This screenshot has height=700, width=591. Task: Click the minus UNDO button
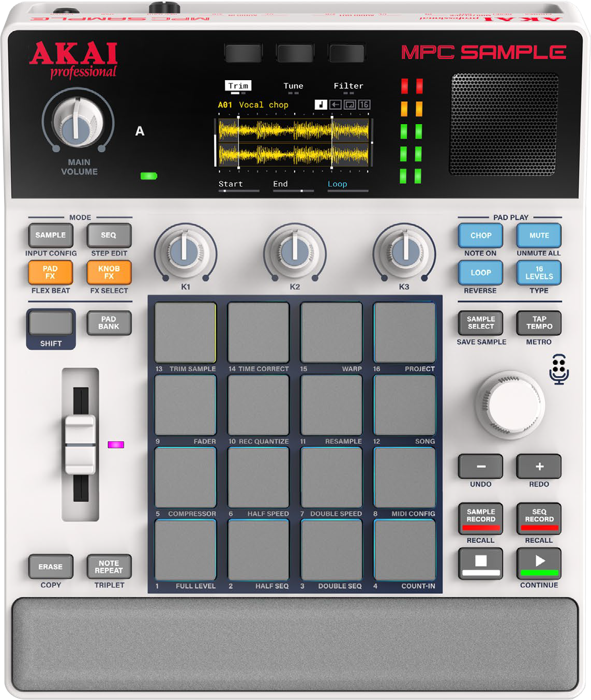click(x=480, y=467)
